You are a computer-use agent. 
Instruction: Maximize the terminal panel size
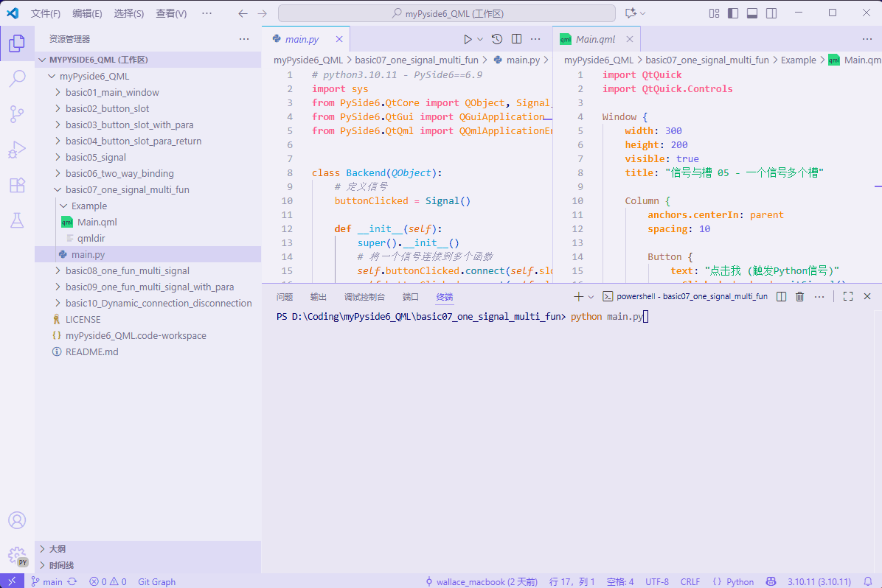tap(848, 296)
